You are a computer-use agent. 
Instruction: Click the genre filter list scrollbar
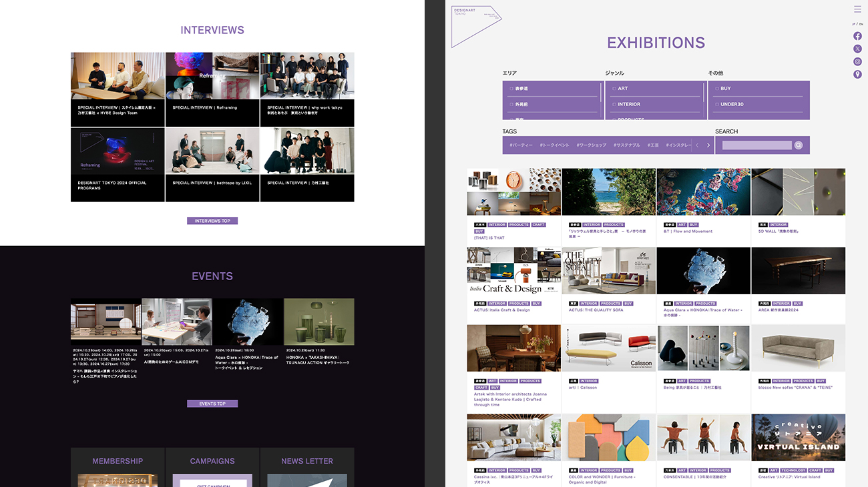[x=704, y=91]
